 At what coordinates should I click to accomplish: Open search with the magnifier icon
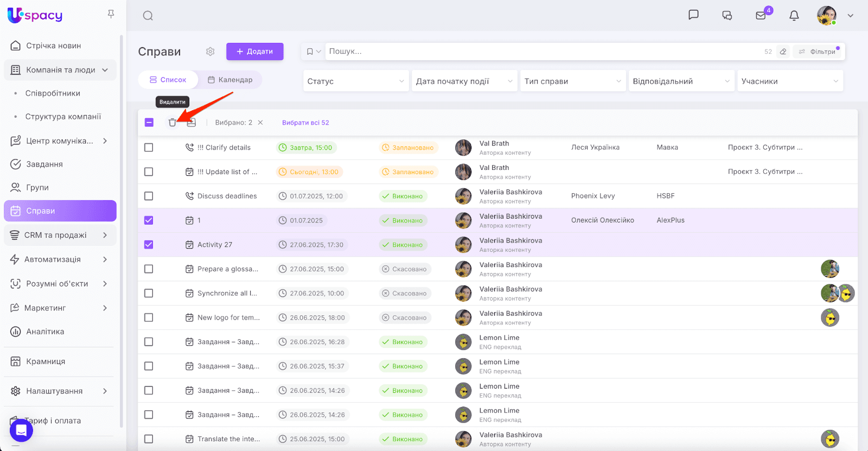pos(148,16)
